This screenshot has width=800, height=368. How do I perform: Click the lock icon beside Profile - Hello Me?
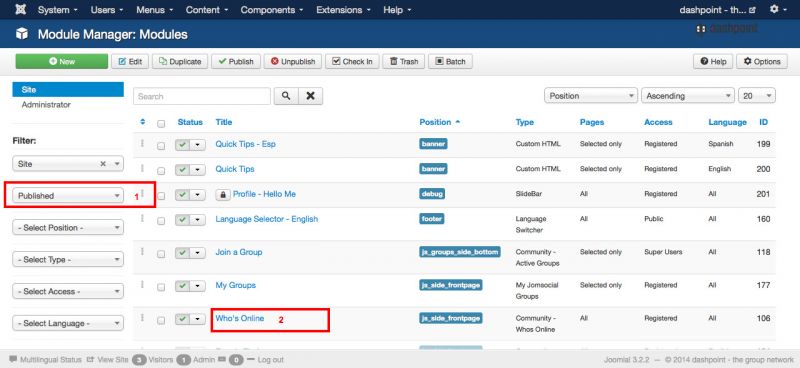click(x=222, y=194)
